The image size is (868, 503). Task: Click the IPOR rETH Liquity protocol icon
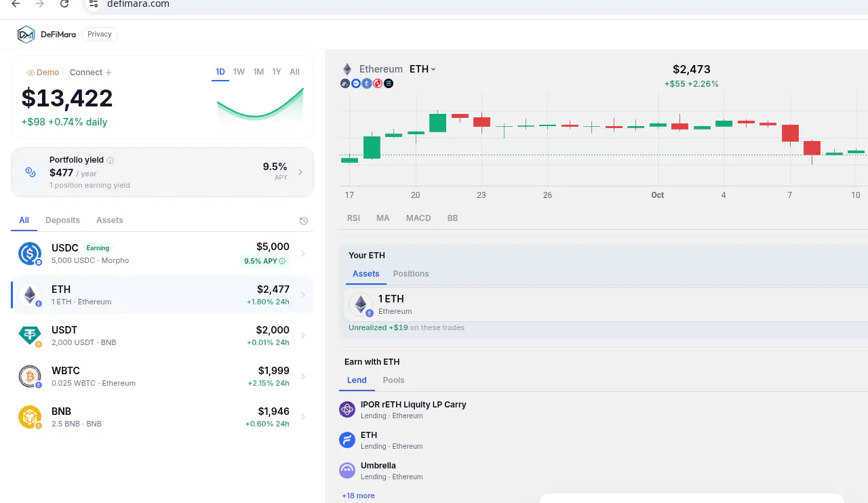pyautogui.click(x=347, y=409)
